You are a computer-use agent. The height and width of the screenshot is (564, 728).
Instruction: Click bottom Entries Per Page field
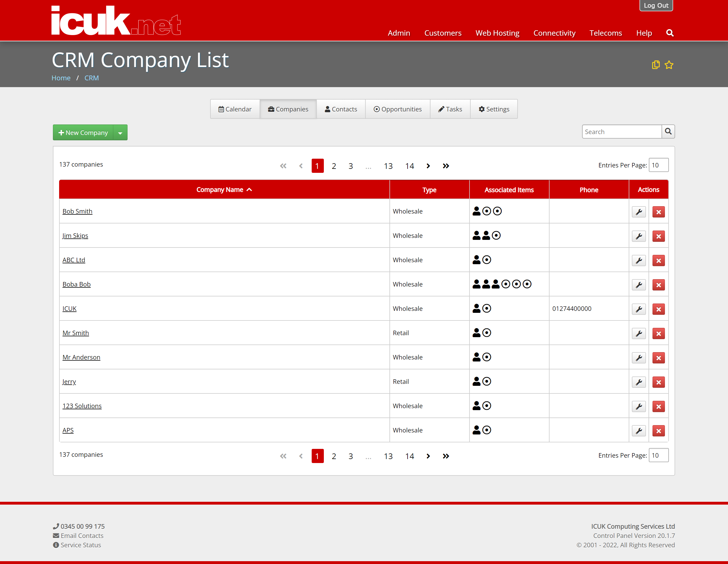tap(658, 455)
